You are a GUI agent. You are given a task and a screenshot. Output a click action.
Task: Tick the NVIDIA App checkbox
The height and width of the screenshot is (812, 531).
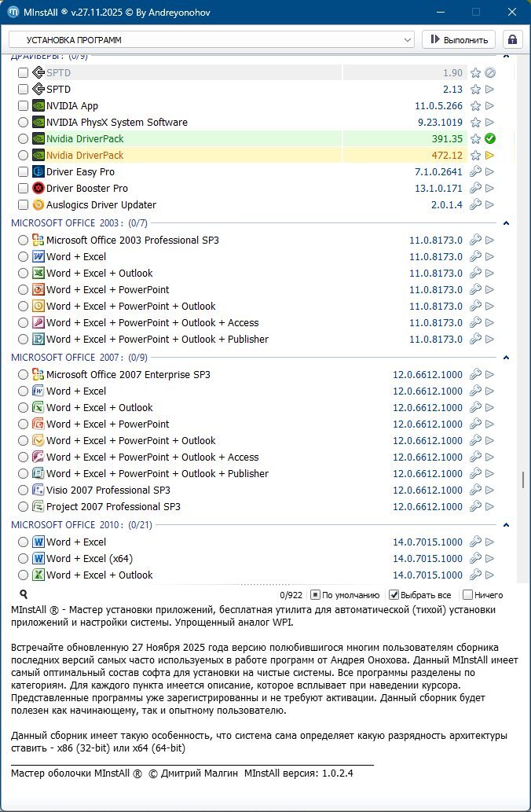[23, 106]
